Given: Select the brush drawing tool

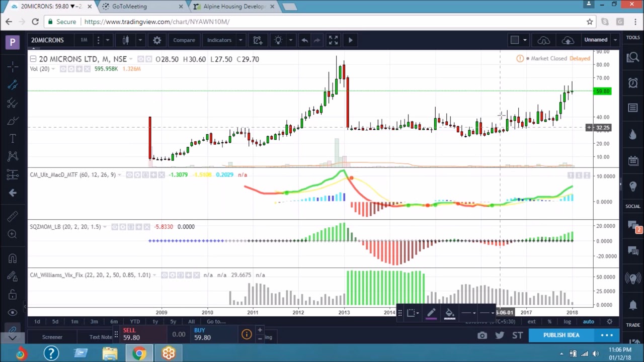Looking at the screenshot, I should click(x=13, y=121).
